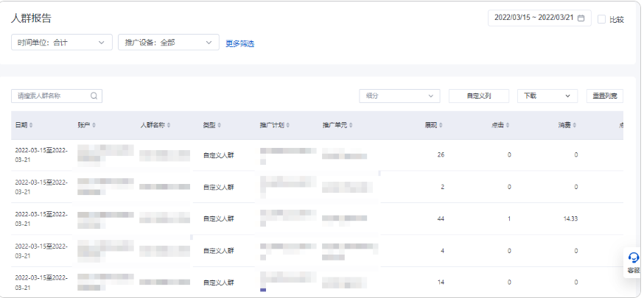This screenshot has height=298, width=644.
Task: Enable the 比较 compare checkbox
Action: (x=601, y=19)
